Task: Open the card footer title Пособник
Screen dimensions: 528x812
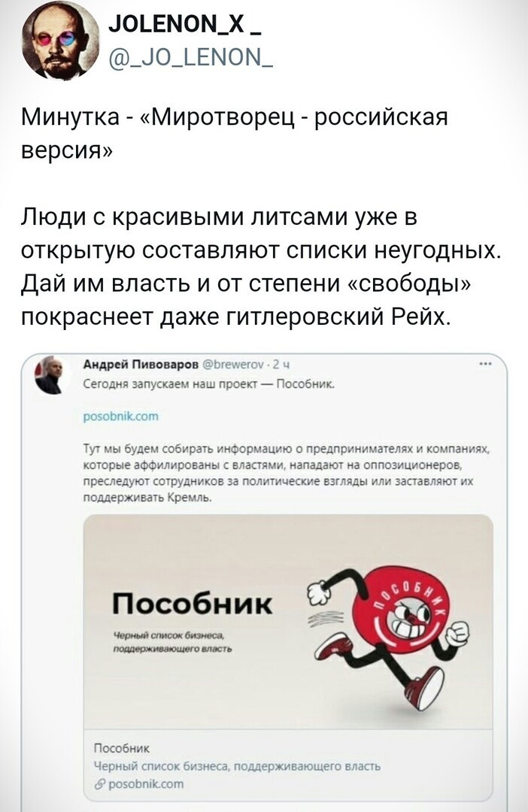Action: pyautogui.click(x=121, y=748)
